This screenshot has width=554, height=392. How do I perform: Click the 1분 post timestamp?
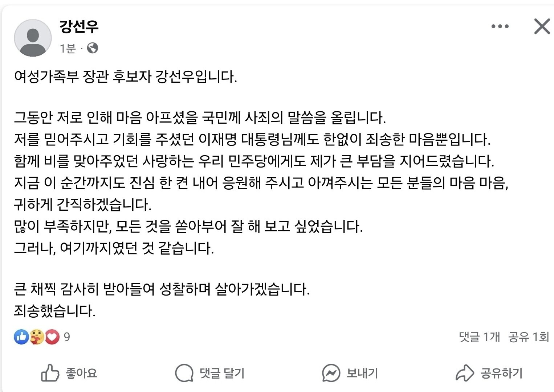[x=68, y=48]
